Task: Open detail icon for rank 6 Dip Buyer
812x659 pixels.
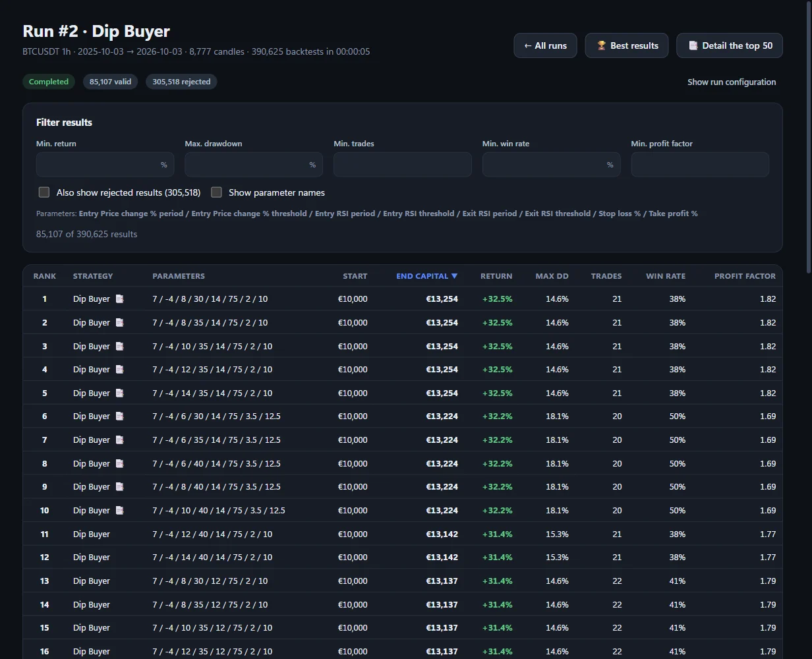Action: pyautogui.click(x=119, y=416)
